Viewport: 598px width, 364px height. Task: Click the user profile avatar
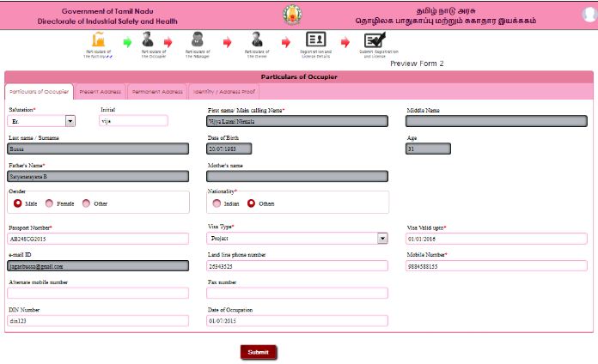pyautogui.click(x=589, y=15)
